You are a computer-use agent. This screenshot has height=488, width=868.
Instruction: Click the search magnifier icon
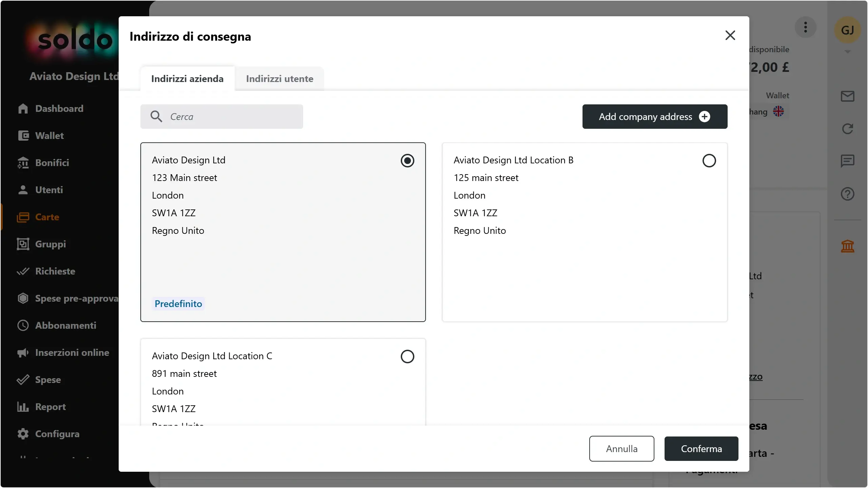(x=156, y=116)
